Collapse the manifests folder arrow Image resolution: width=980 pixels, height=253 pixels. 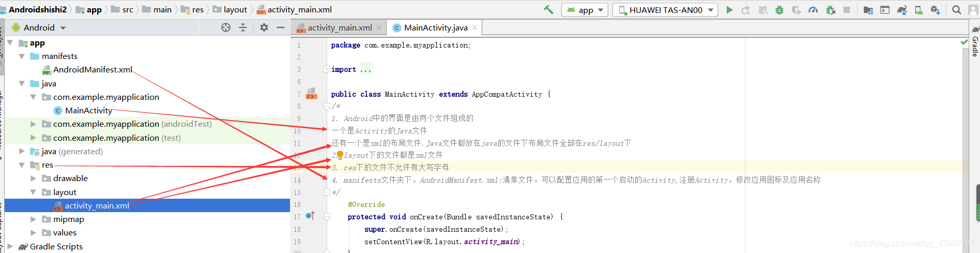pyautogui.click(x=22, y=56)
